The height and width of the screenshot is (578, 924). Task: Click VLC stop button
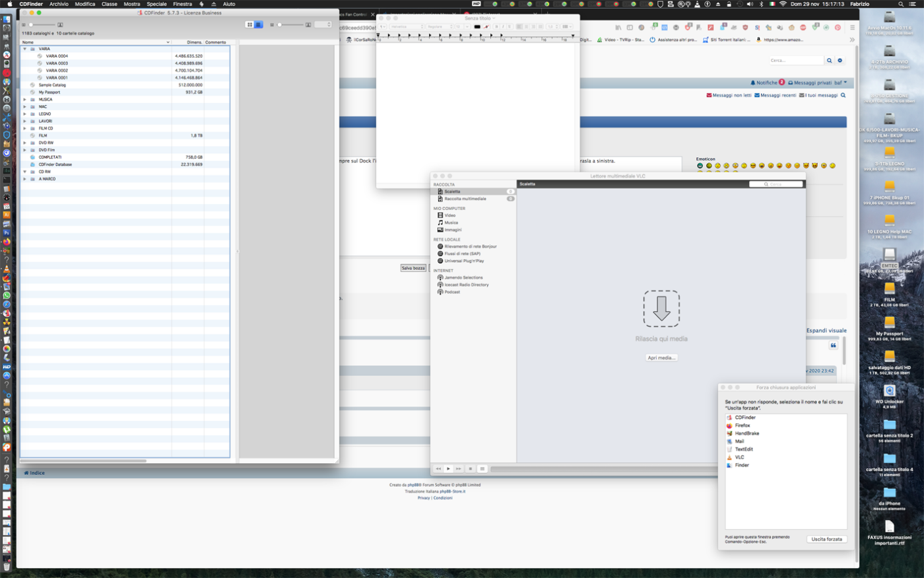pyautogui.click(x=471, y=469)
